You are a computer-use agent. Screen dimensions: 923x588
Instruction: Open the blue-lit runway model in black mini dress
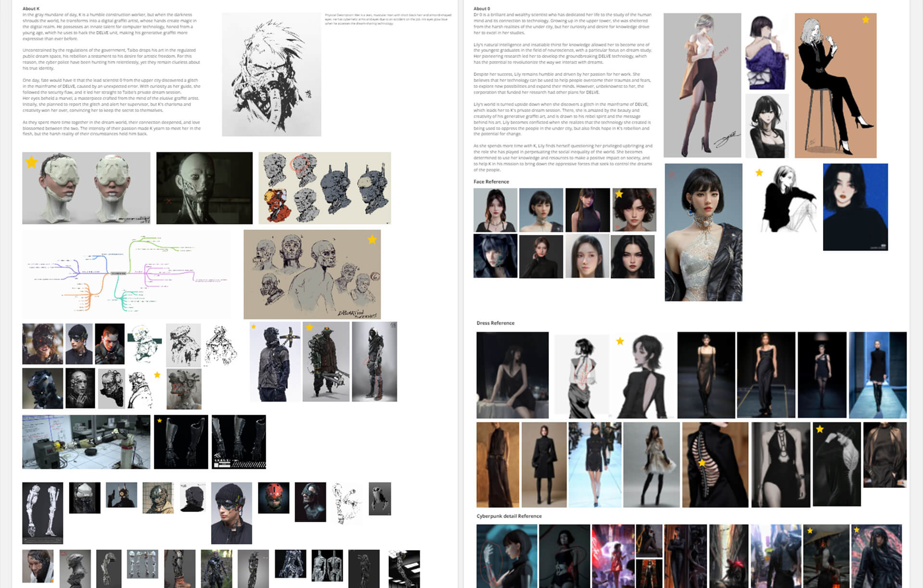point(878,375)
